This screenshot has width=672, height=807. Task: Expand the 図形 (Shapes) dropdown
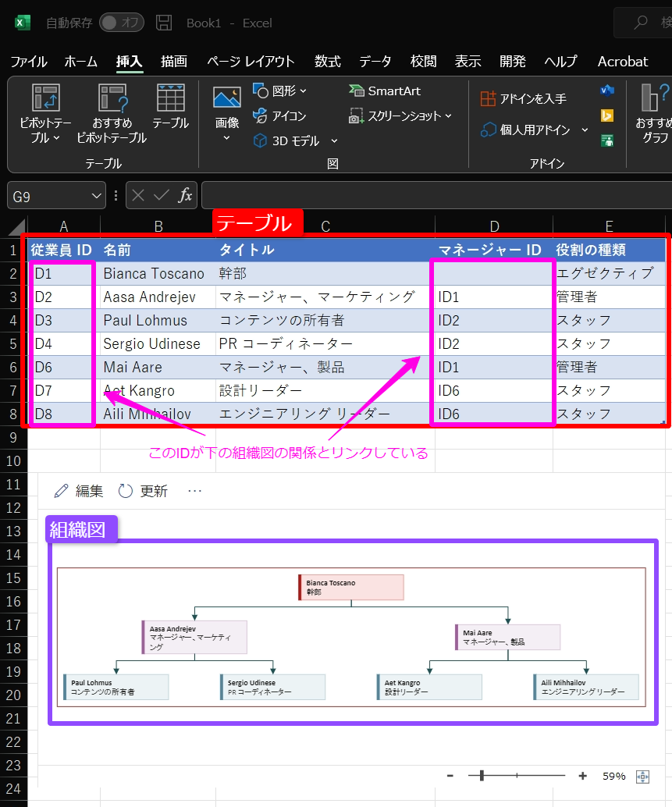pyautogui.click(x=304, y=91)
